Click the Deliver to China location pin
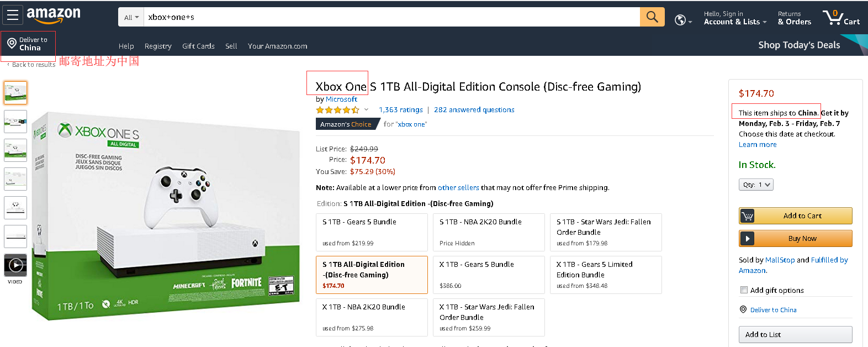 [12, 43]
